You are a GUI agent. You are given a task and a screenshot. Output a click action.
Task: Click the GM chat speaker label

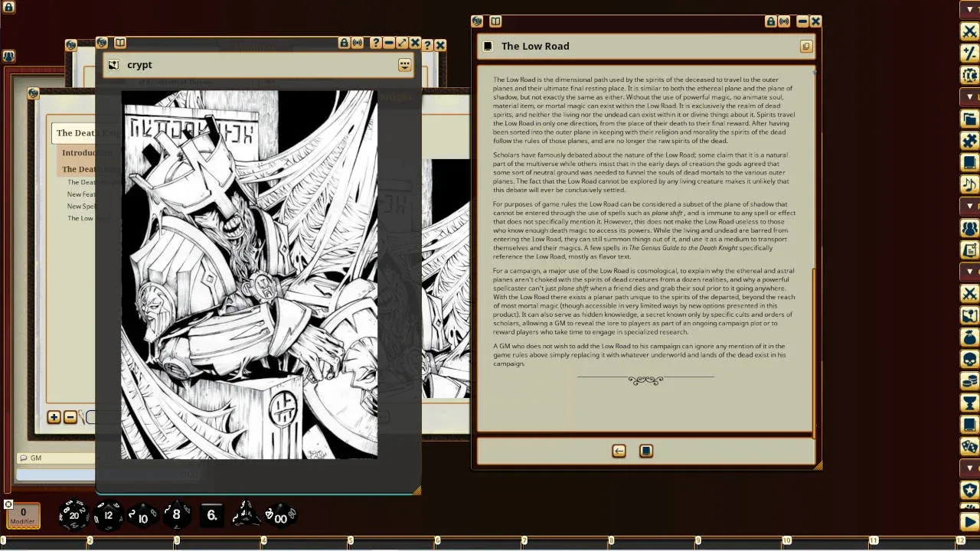pos(35,458)
